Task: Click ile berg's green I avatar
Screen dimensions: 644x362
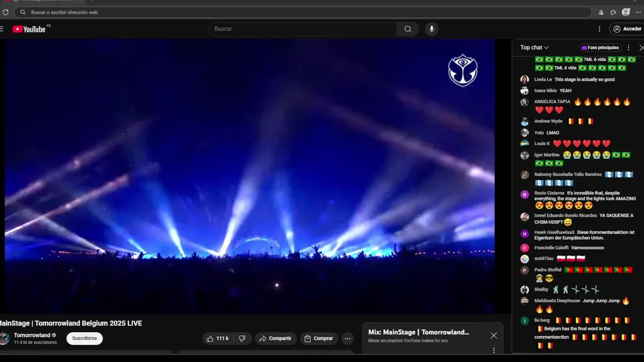Action: coord(524,320)
